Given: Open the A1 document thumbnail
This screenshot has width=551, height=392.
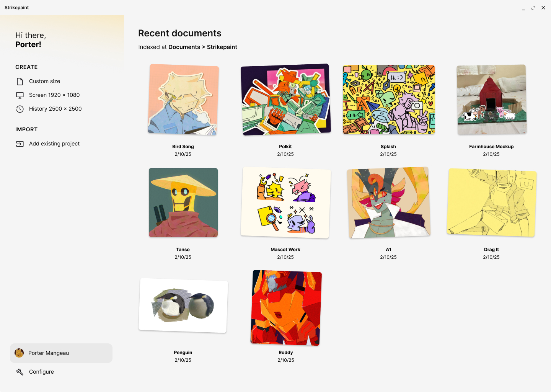Looking at the screenshot, I should click(x=388, y=203).
